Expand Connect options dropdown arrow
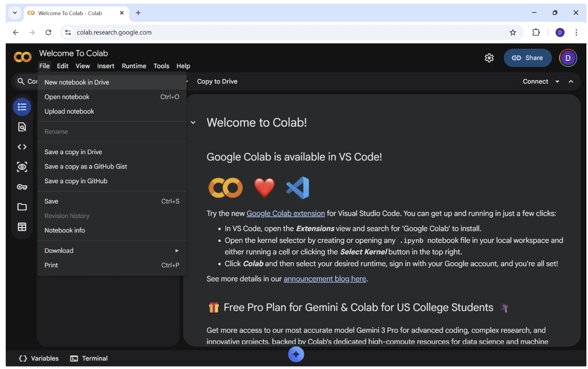Viewport: 588px width, 369px height. click(x=557, y=81)
